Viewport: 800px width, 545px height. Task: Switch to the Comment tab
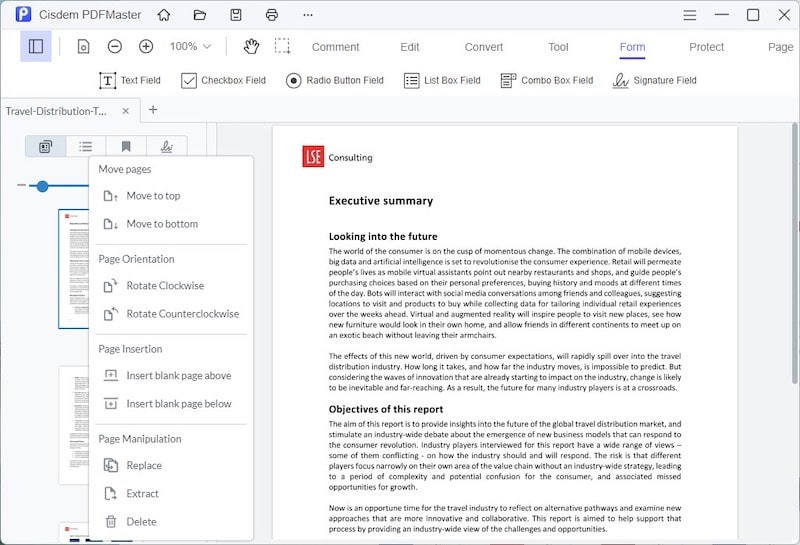(x=335, y=47)
